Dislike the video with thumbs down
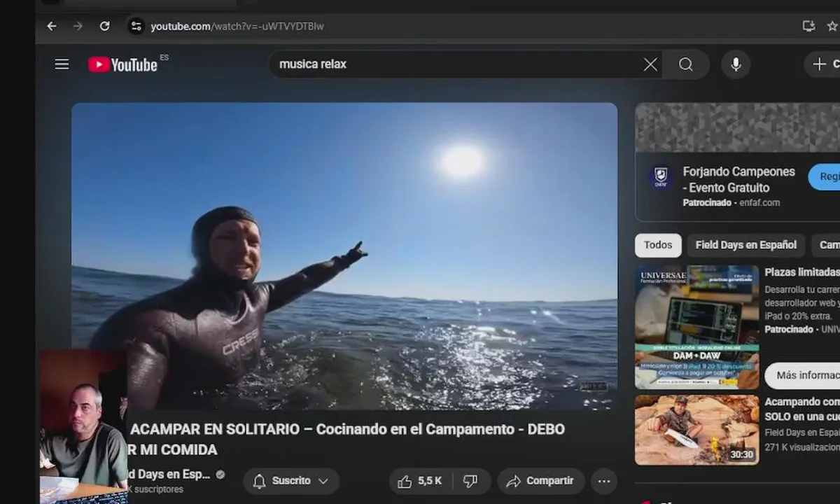Screen dimensions: 840x504 pos(471,481)
